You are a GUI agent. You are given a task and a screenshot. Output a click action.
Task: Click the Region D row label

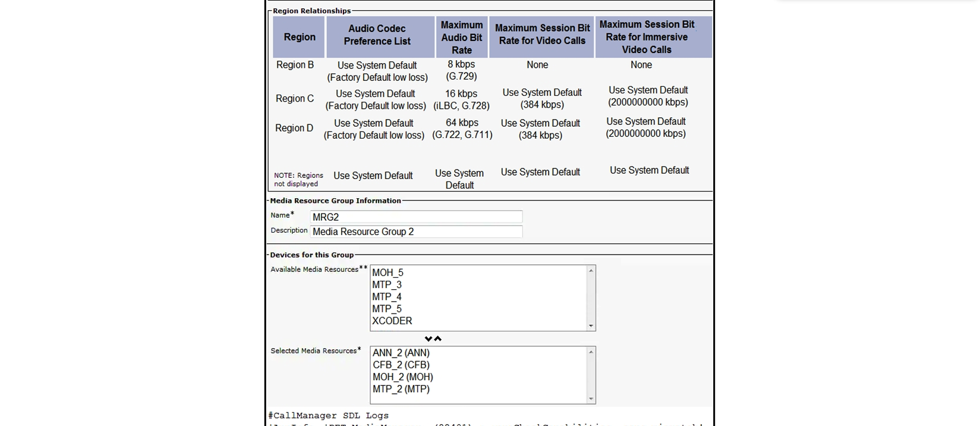pyautogui.click(x=294, y=128)
